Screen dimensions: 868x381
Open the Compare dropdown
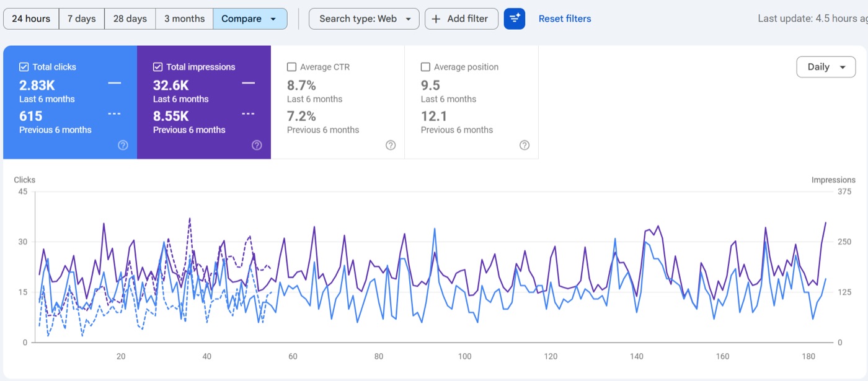tap(250, 19)
